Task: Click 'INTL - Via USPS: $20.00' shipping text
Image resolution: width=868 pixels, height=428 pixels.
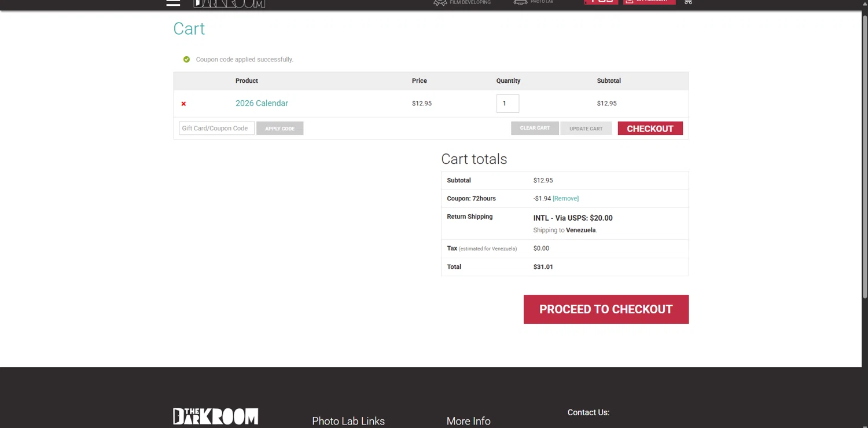Action: point(573,218)
